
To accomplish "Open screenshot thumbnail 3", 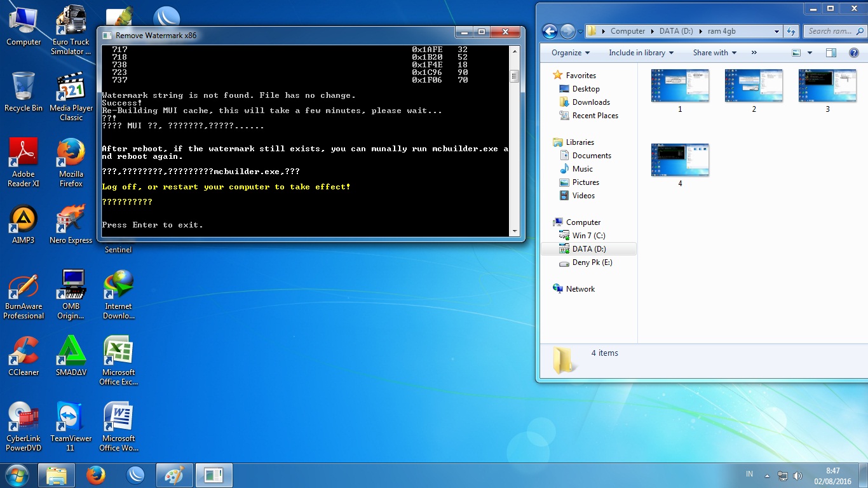I will pos(827,85).
